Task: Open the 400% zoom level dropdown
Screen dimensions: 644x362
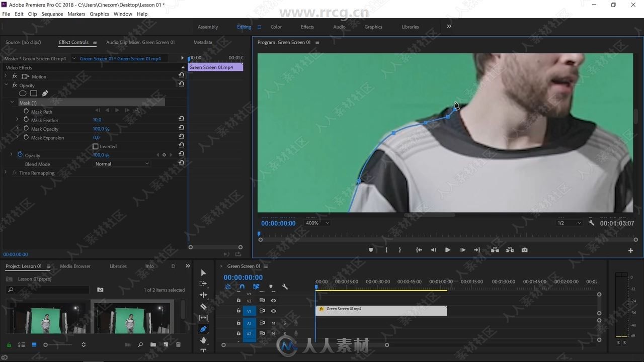Action: click(x=317, y=223)
